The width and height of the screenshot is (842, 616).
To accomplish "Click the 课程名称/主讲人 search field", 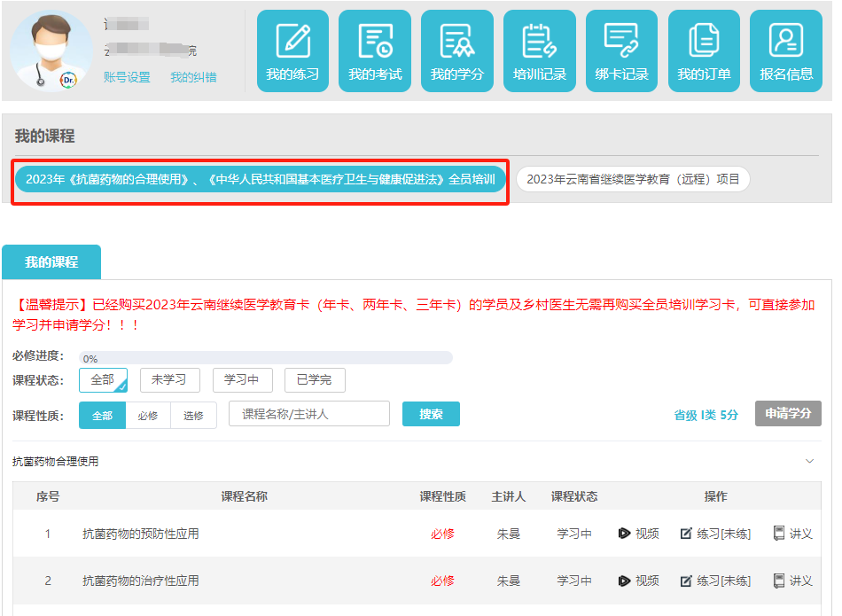I will (x=309, y=414).
